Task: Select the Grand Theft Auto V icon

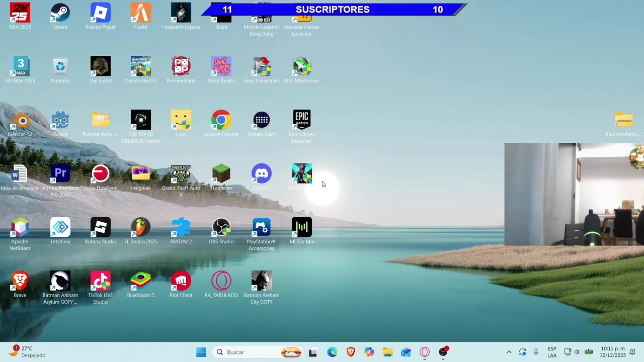Action: (181, 174)
